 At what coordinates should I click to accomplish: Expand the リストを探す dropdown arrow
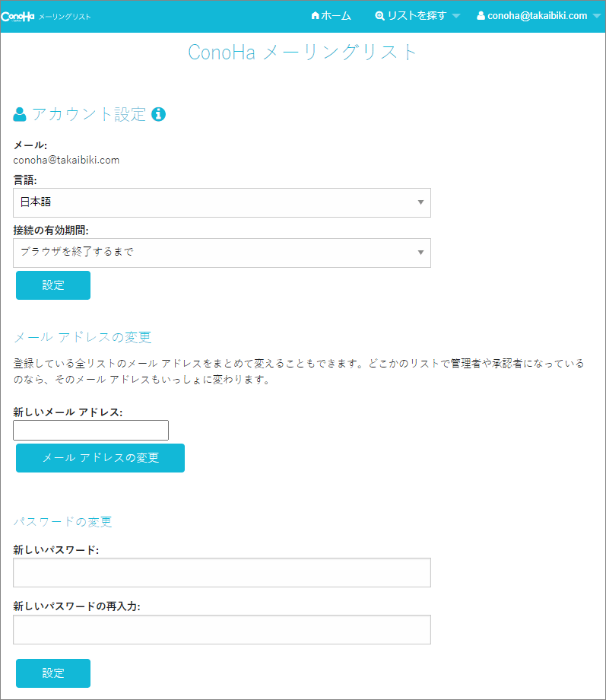456,16
